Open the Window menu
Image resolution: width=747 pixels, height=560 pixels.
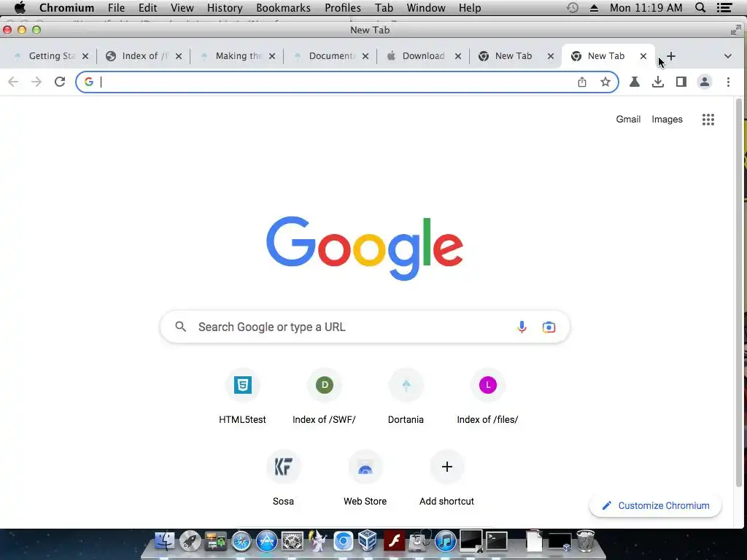(x=426, y=8)
